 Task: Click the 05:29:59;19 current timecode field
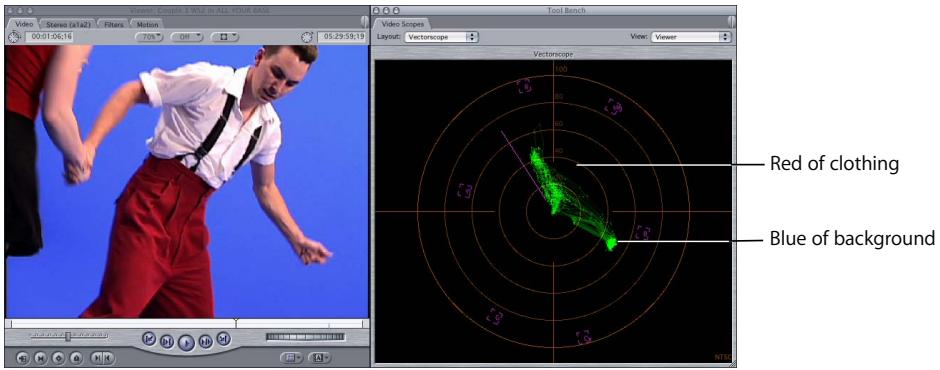342,37
